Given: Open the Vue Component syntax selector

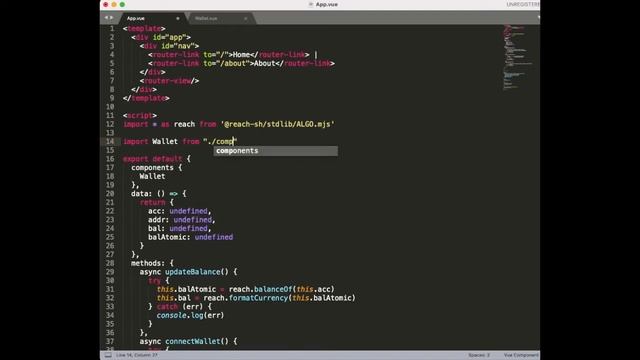Looking at the screenshot, I should click(x=521, y=355).
